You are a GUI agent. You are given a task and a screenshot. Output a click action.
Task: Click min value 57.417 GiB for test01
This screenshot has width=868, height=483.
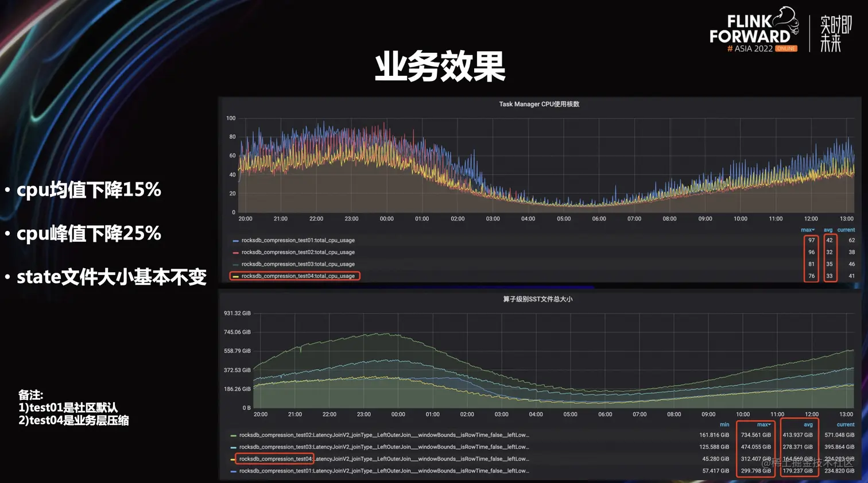coord(716,471)
